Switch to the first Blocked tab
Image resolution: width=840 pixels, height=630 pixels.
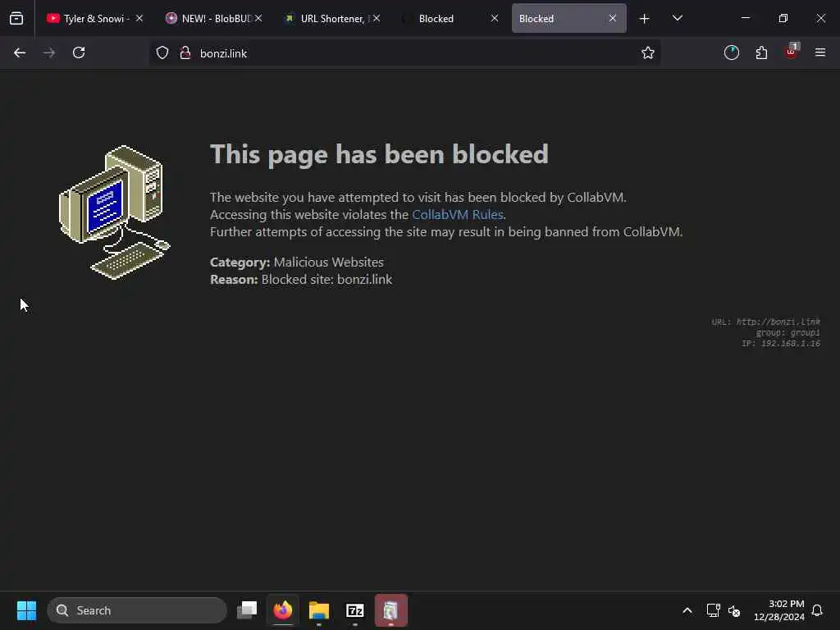pyautogui.click(x=451, y=18)
